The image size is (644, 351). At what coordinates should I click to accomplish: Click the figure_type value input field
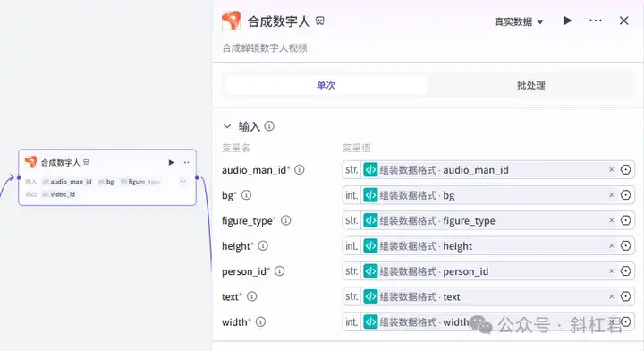[x=488, y=220]
